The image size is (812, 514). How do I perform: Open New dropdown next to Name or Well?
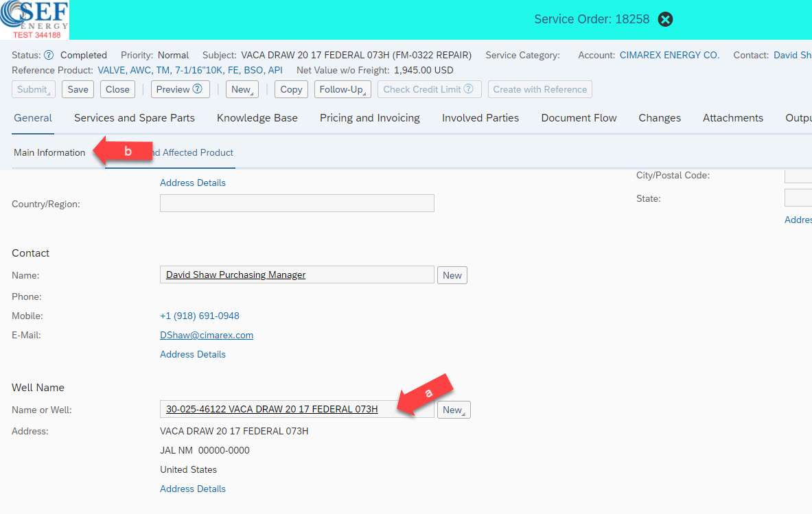pyautogui.click(x=454, y=410)
